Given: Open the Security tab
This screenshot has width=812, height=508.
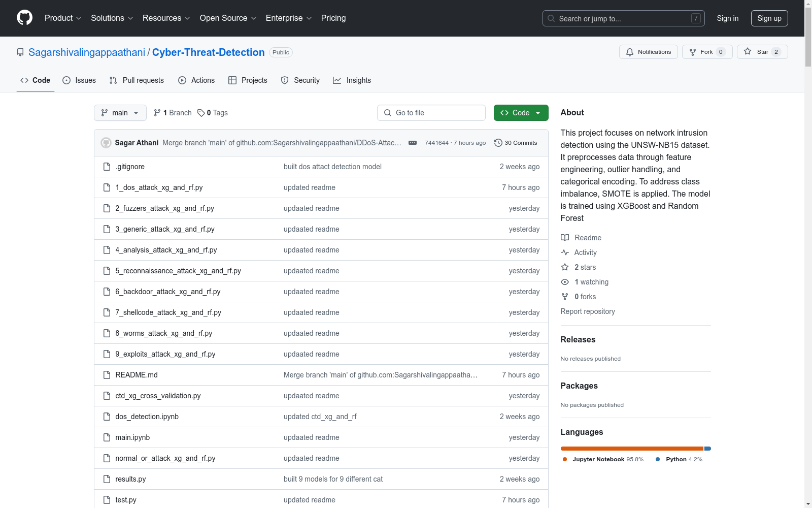Looking at the screenshot, I should pyautogui.click(x=300, y=80).
